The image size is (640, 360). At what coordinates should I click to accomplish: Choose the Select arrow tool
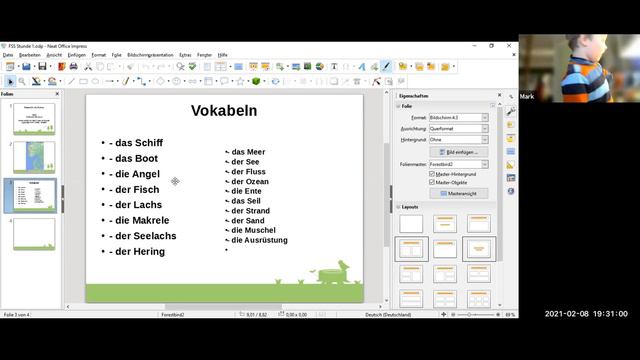click(x=10, y=82)
